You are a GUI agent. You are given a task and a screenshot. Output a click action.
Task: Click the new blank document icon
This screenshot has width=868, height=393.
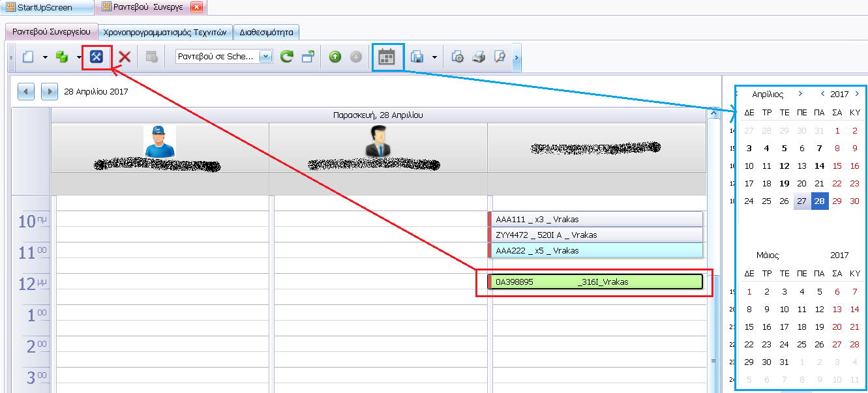click(28, 57)
